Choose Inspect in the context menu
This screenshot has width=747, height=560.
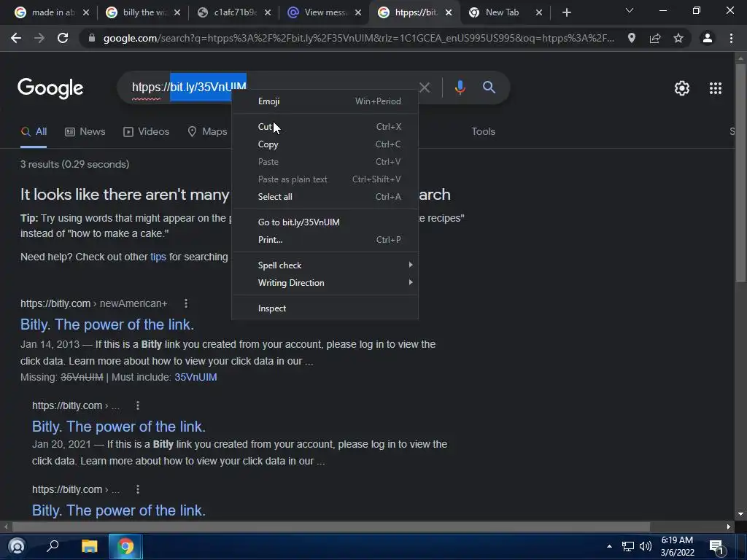tap(325, 308)
